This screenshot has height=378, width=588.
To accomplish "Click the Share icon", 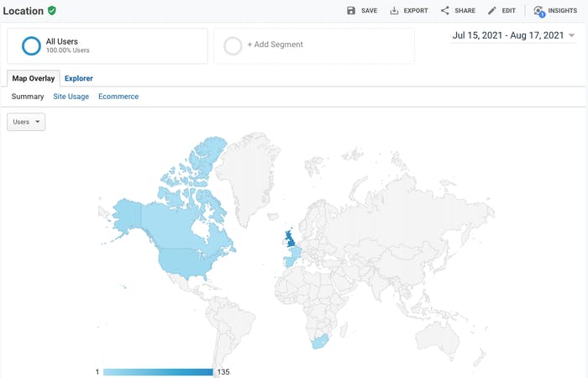I will click(444, 10).
